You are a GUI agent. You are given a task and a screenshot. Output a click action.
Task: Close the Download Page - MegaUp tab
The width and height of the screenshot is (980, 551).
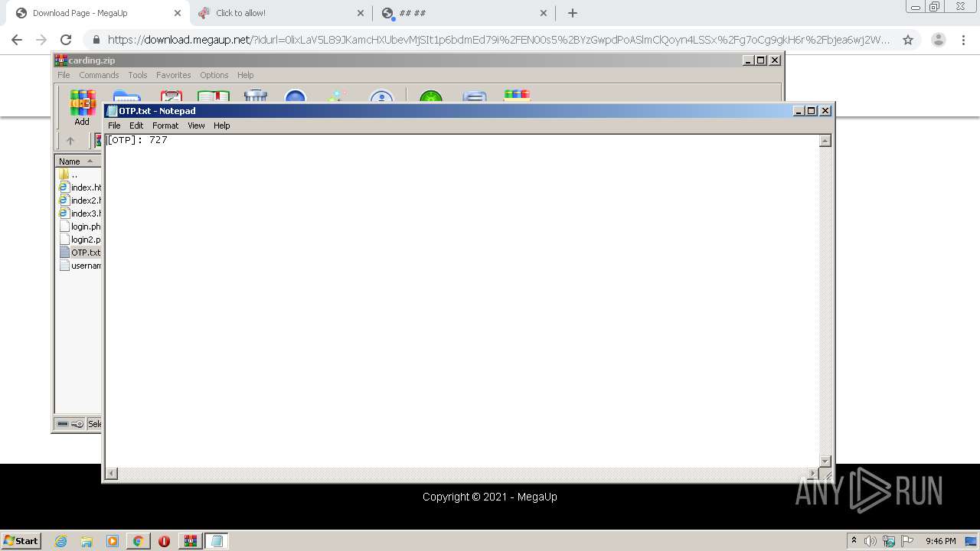pyautogui.click(x=177, y=13)
